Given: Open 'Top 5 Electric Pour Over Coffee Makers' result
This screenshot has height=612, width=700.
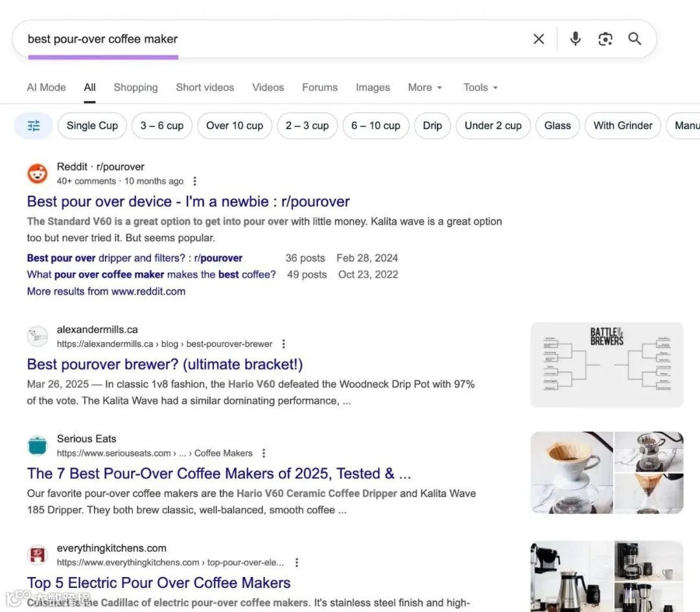Looking at the screenshot, I should 159,583.
